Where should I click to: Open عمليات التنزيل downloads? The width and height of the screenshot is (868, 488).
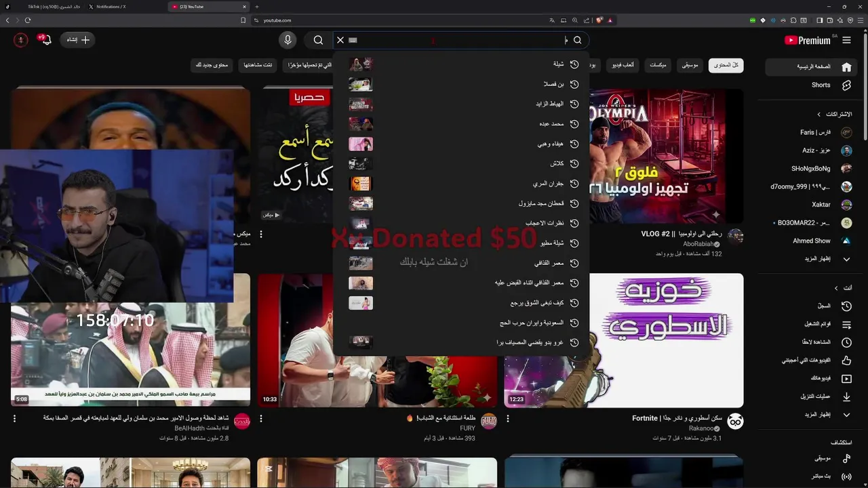point(810,396)
